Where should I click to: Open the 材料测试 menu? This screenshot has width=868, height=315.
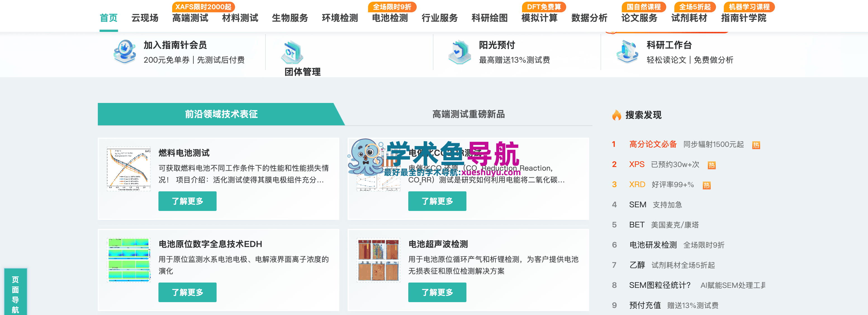(x=240, y=18)
